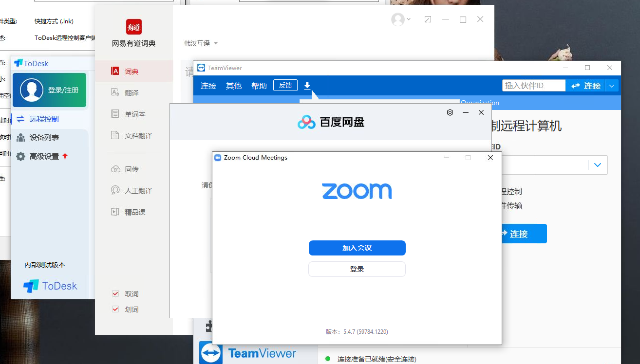Viewport: 640px width, 364px height.
Task: Click the 文档翻译 document icon
Action: [x=115, y=135]
